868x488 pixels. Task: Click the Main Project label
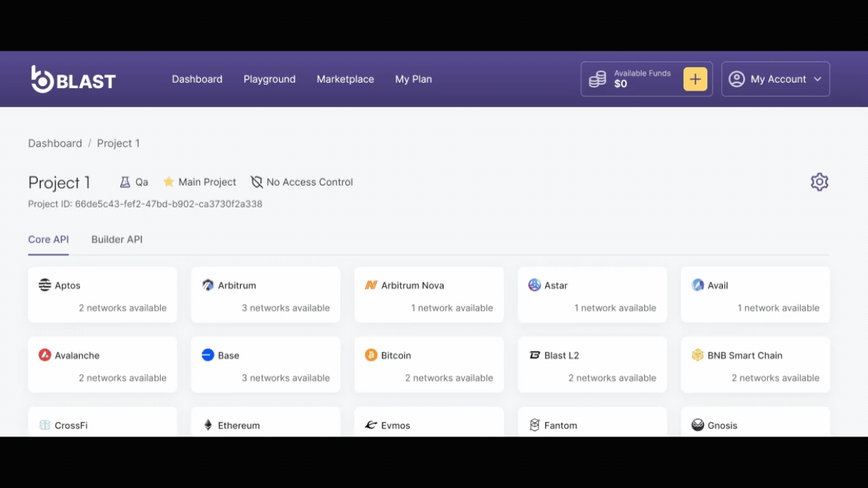pos(207,182)
